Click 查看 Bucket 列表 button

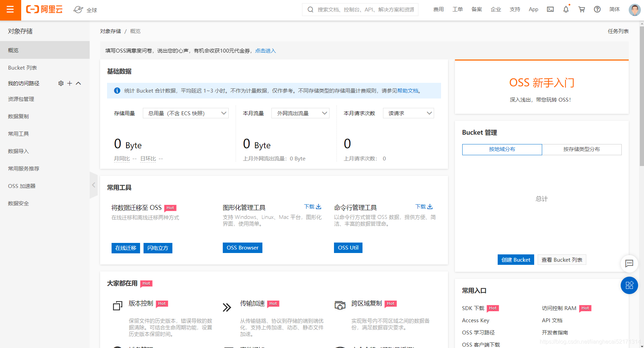pyautogui.click(x=562, y=260)
